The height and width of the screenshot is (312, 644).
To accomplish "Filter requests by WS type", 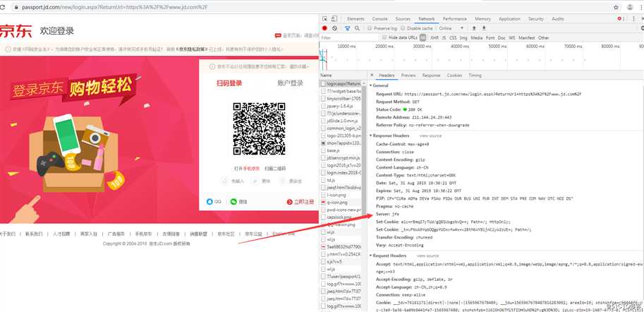I will point(512,37).
